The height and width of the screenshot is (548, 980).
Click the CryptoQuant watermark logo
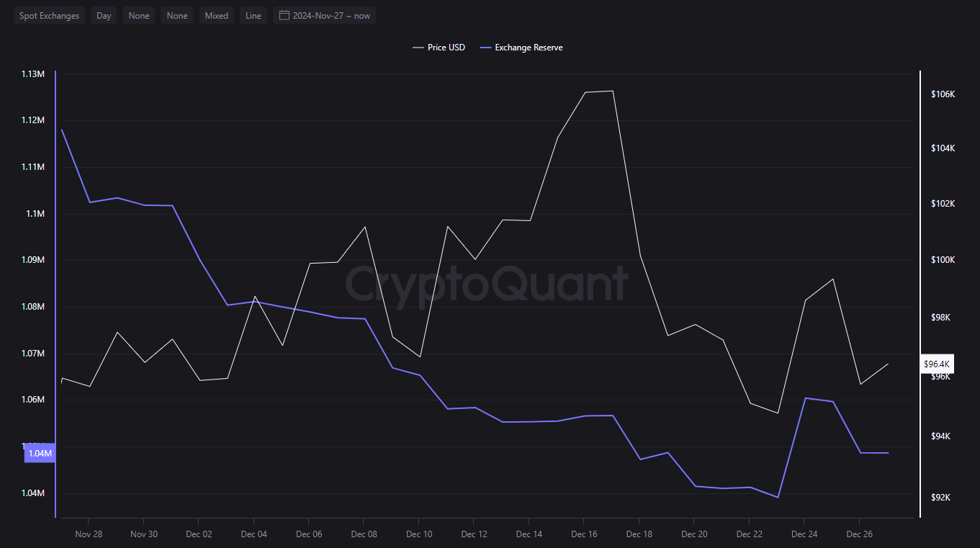pyautogui.click(x=487, y=286)
